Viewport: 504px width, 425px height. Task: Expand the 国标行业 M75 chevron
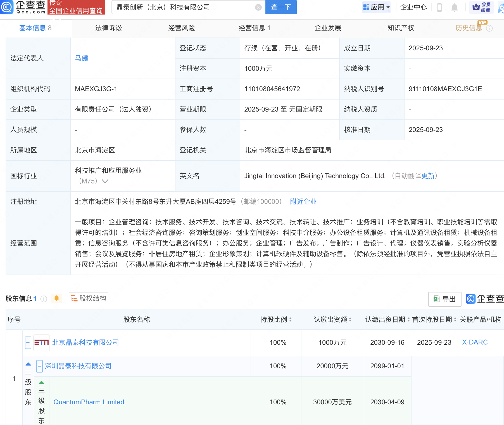click(x=105, y=181)
